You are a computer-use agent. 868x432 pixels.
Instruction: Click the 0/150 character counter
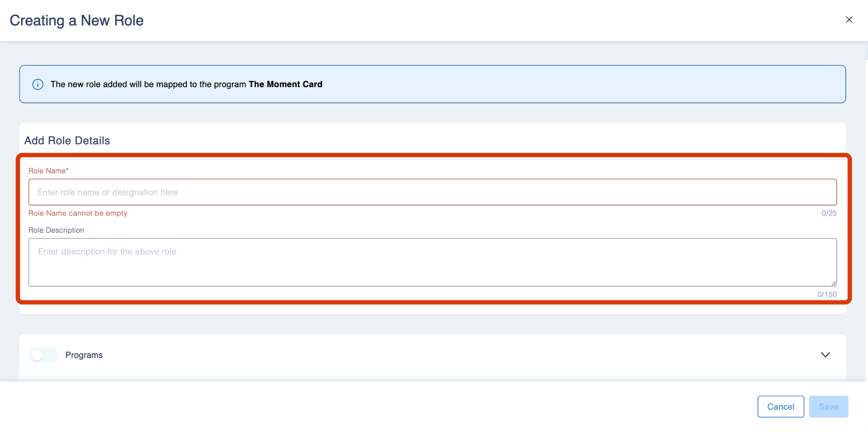click(827, 294)
